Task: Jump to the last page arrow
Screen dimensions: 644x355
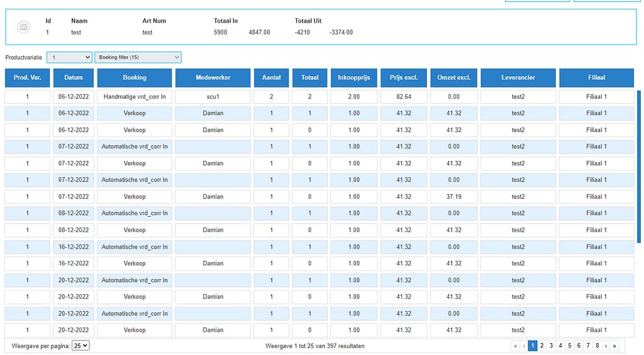Action: pos(614,346)
